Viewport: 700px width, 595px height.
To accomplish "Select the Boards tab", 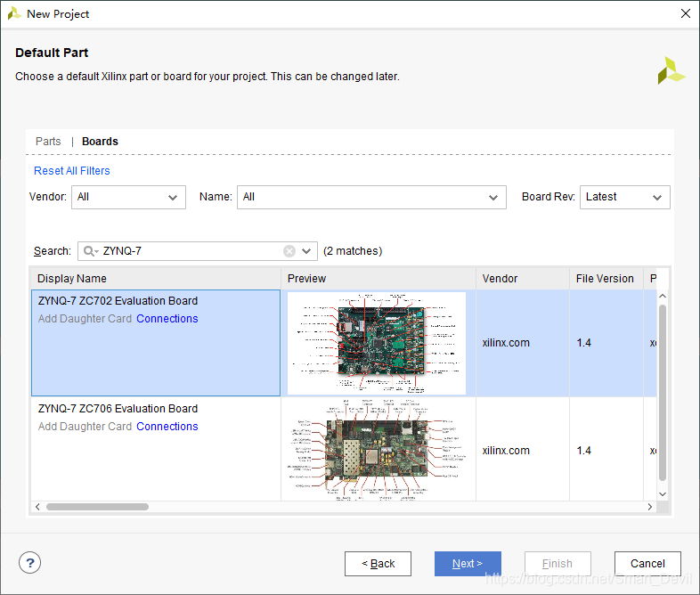I will pos(100,142).
